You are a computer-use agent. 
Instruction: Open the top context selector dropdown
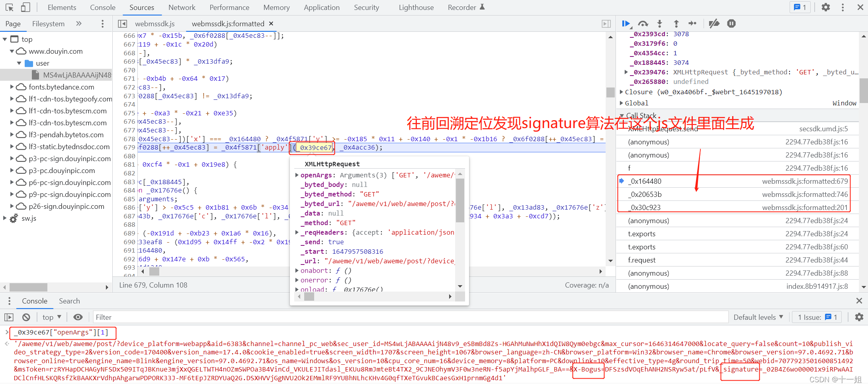point(52,317)
